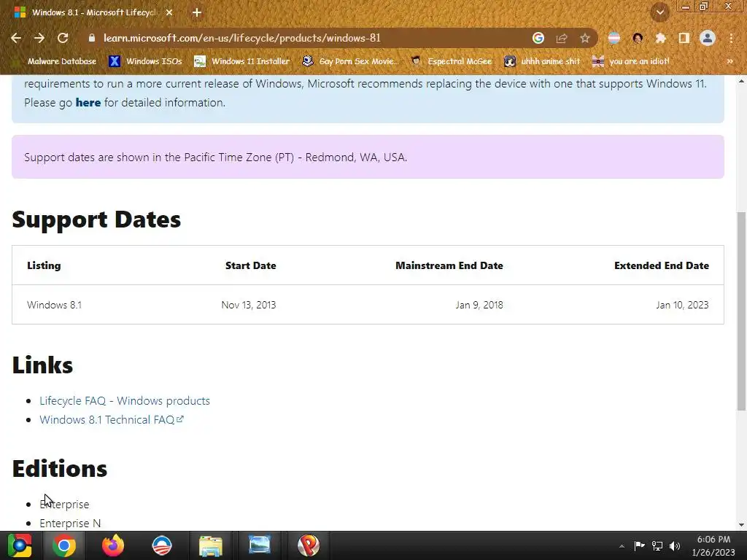Click the Editions heading

pos(60,469)
